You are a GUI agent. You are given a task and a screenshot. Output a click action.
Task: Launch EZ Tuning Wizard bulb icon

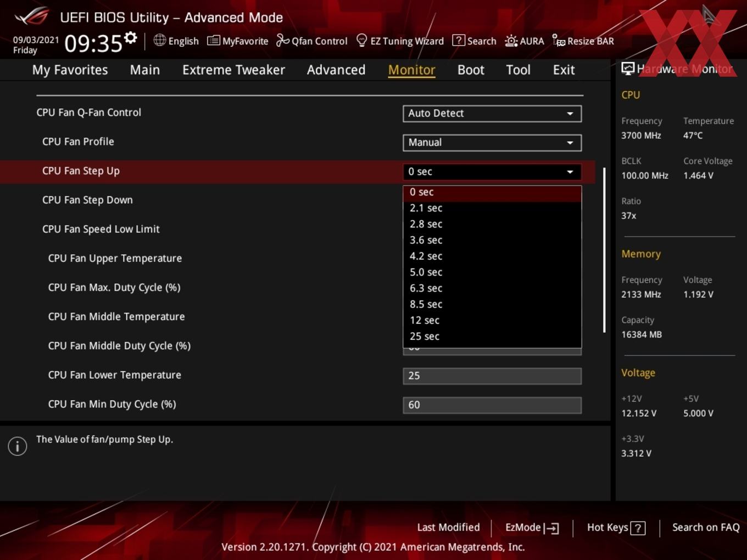click(361, 40)
